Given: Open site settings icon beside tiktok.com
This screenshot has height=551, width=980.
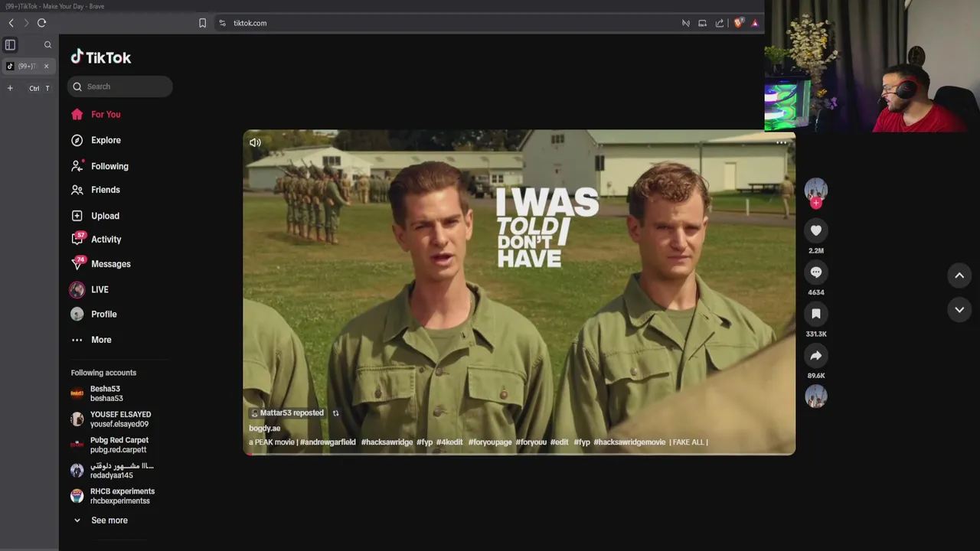Looking at the screenshot, I should point(222,23).
